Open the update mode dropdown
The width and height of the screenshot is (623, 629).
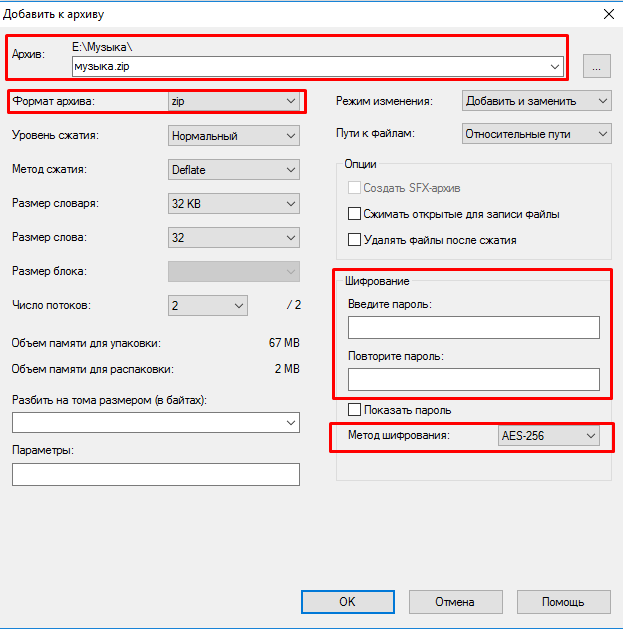click(537, 101)
